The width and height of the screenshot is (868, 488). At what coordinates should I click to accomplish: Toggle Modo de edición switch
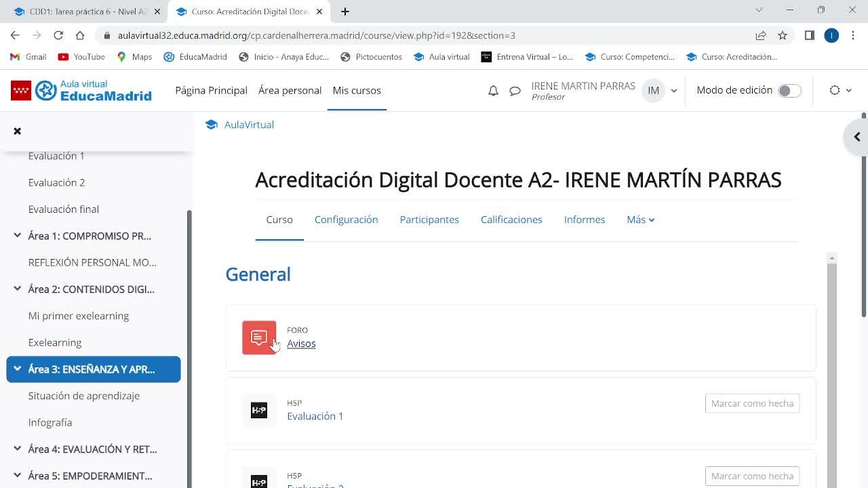[x=789, y=91]
